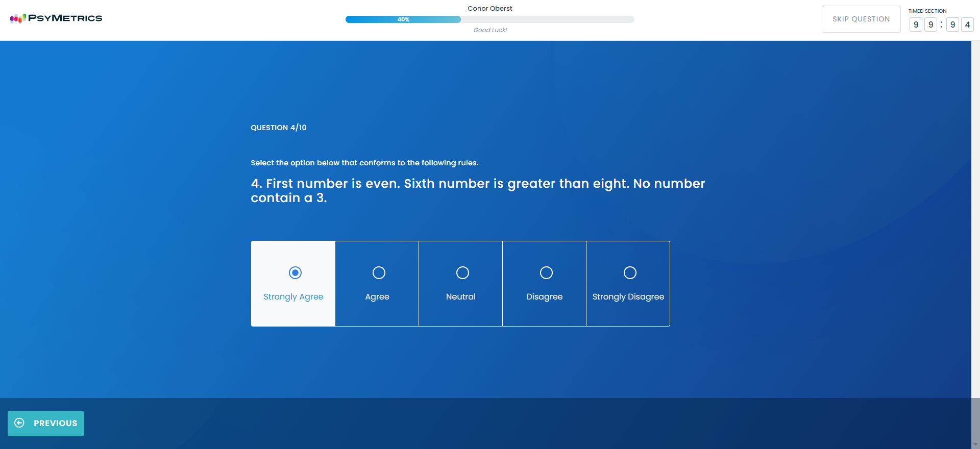Screen dimensions: 980x449
Task: Click the colorful PsyMetrics logo icon
Action: click(17, 18)
